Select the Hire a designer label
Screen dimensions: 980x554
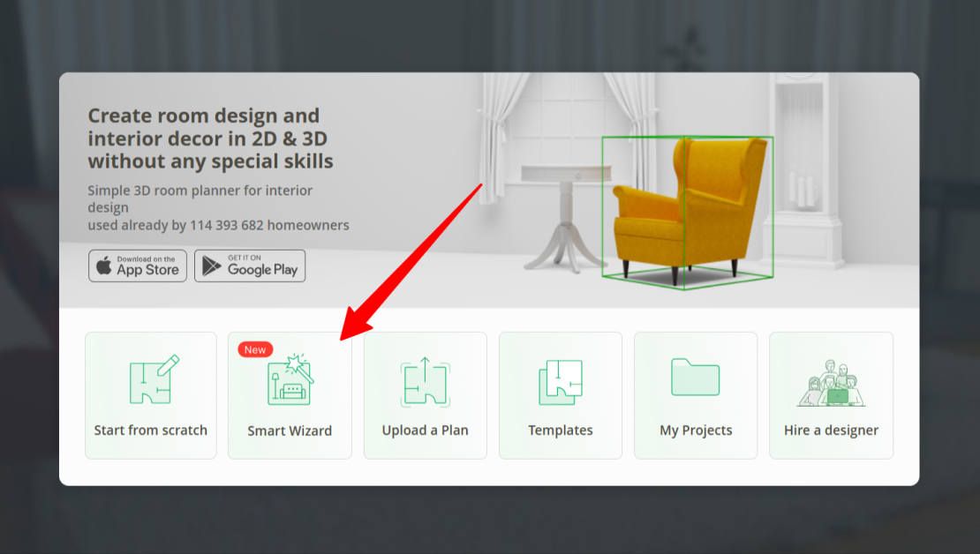click(832, 430)
